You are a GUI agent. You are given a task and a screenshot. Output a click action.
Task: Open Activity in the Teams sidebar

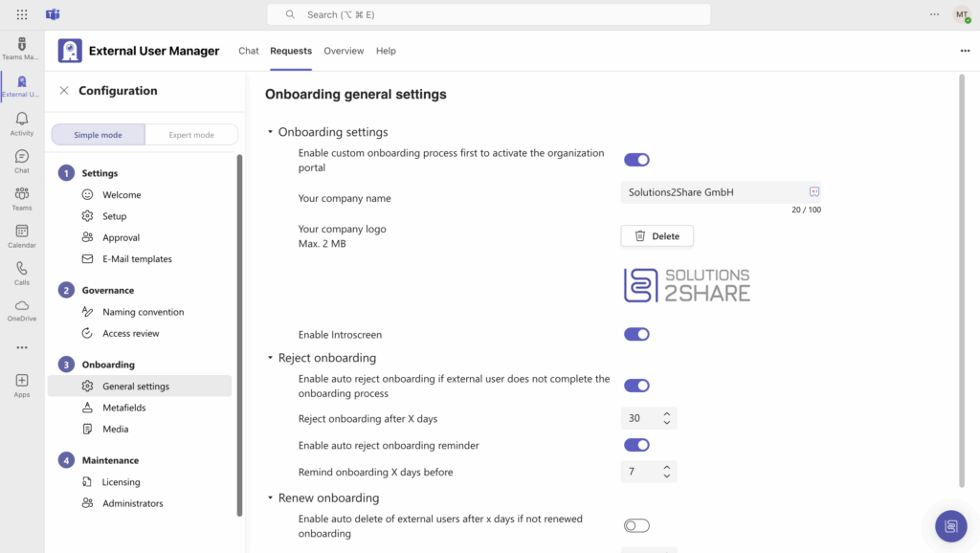22,123
